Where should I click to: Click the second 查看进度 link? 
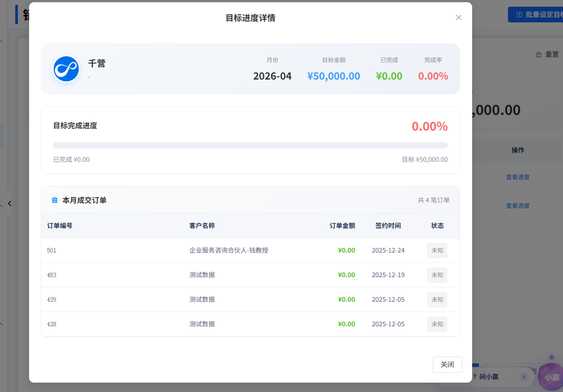click(x=517, y=206)
